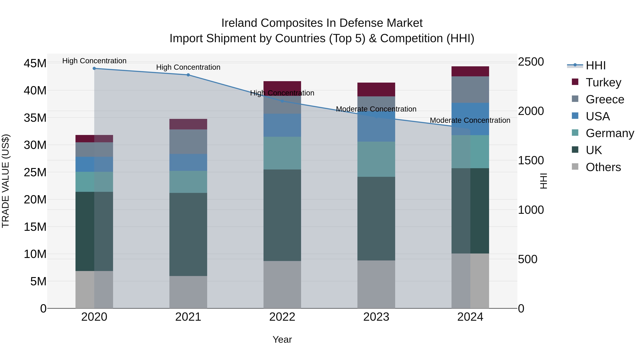Viewport: 644px width, 362px height.
Task: Click the 2024 Turkey bar segment
Action: click(470, 72)
